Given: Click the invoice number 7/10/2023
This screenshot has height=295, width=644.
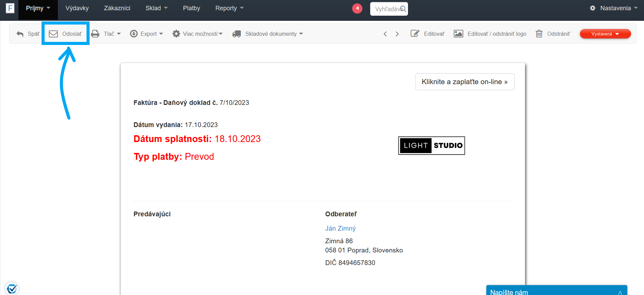Looking at the screenshot, I should (234, 103).
